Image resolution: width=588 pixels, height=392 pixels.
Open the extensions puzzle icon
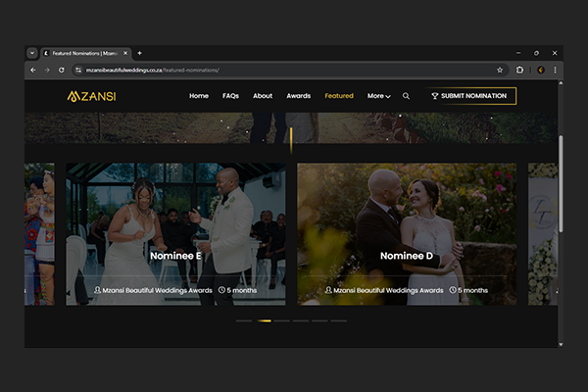tap(519, 71)
